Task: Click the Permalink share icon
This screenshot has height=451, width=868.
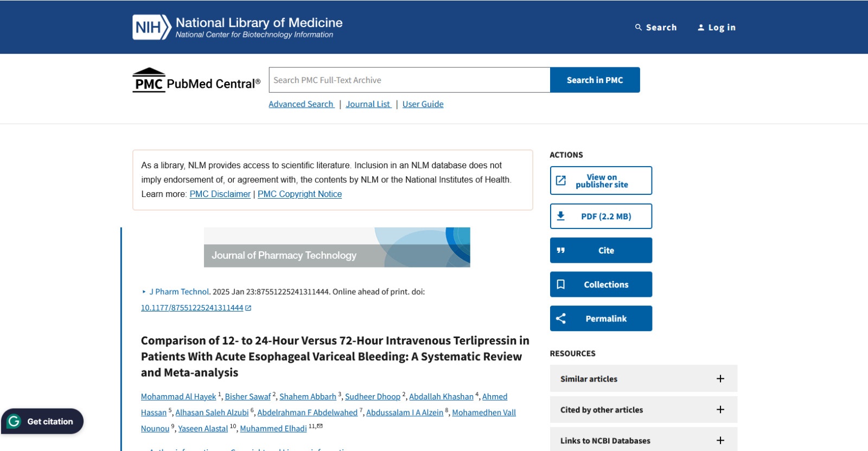Action: click(x=561, y=319)
